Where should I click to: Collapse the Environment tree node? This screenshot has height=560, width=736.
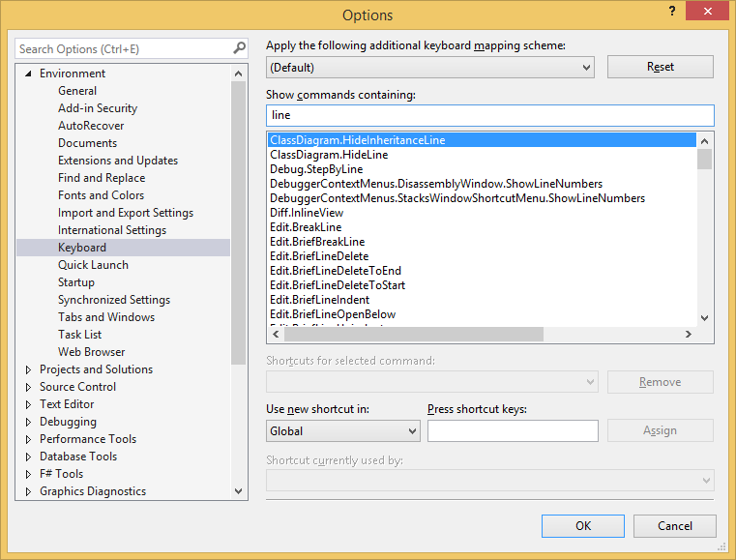29,74
